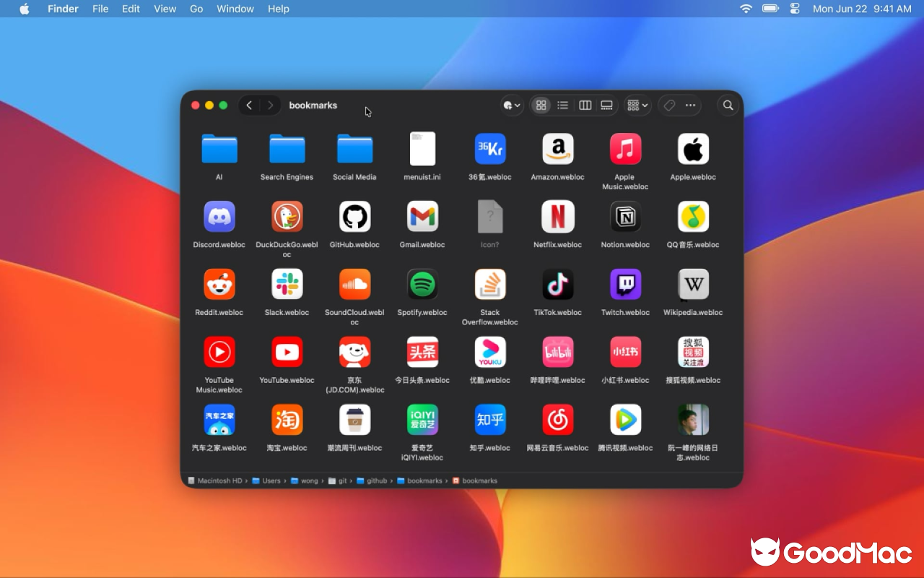
Task: Open the Search Engines folder
Action: pos(287,149)
